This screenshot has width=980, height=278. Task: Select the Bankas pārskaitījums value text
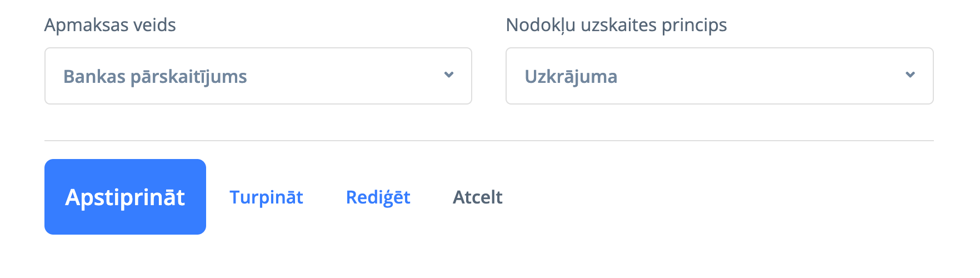click(x=155, y=77)
